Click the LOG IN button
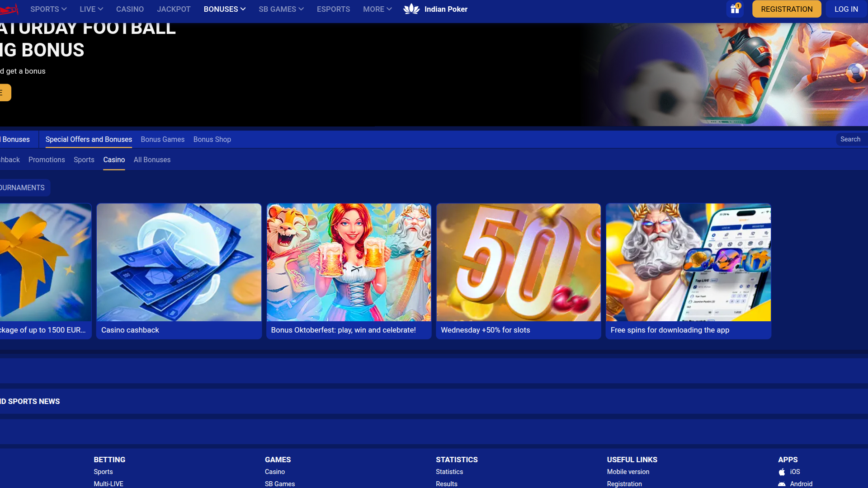 pyautogui.click(x=846, y=9)
